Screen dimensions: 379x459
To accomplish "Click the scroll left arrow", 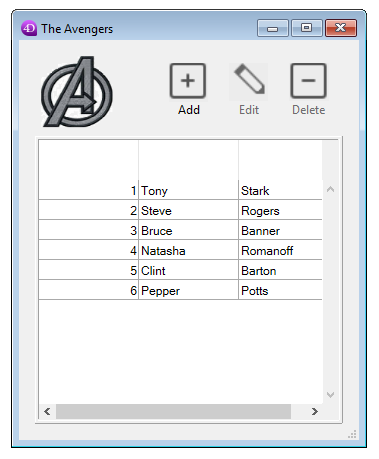I will 47,411.
